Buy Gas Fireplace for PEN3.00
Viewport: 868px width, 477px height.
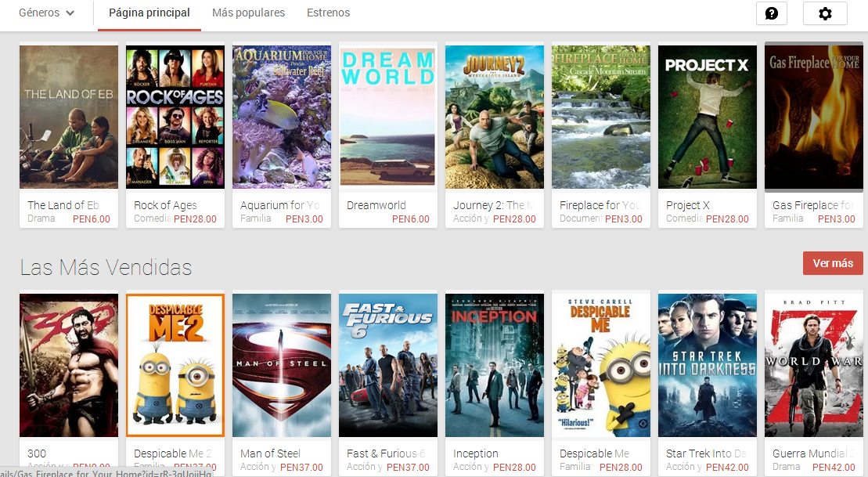coord(837,219)
